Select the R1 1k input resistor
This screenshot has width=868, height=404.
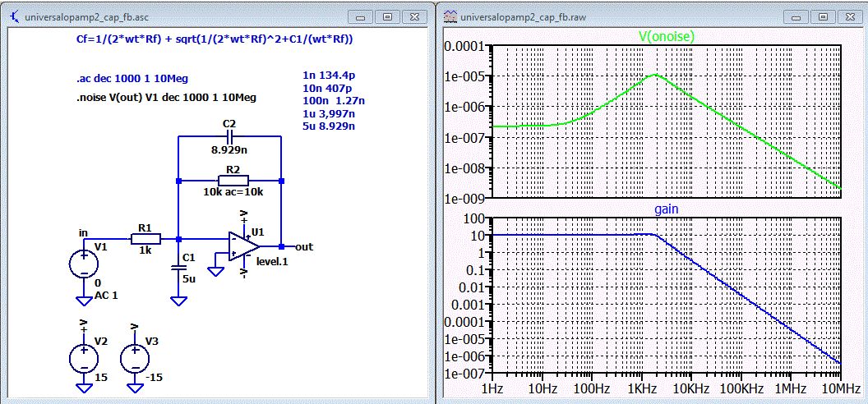pos(145,239)
